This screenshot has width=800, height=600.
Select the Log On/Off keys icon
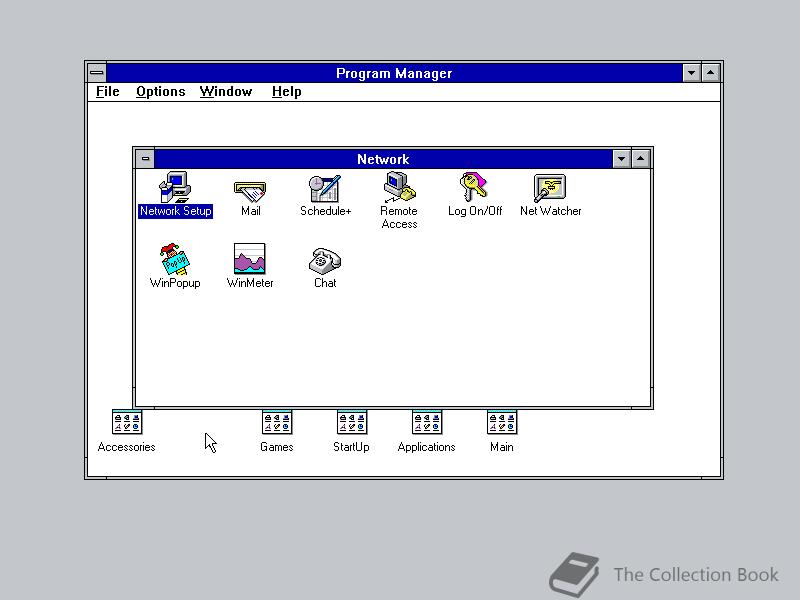point(474,187)
